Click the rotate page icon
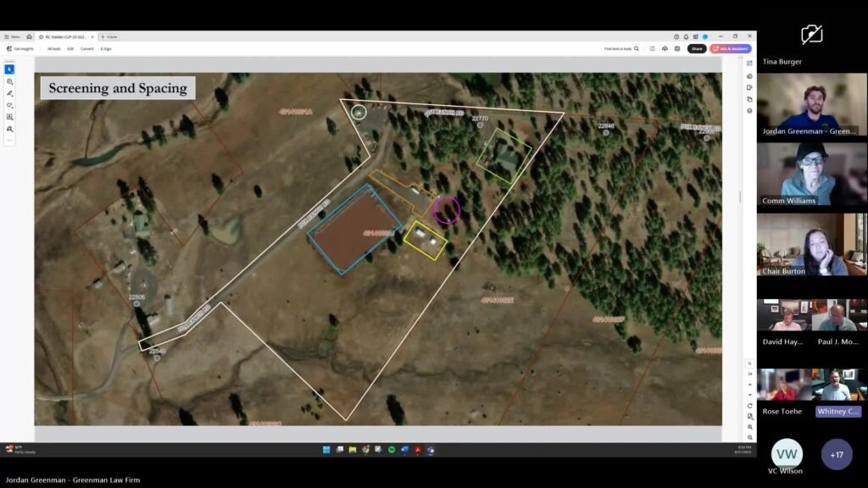868x488 pixels. (x=749, y=406)
